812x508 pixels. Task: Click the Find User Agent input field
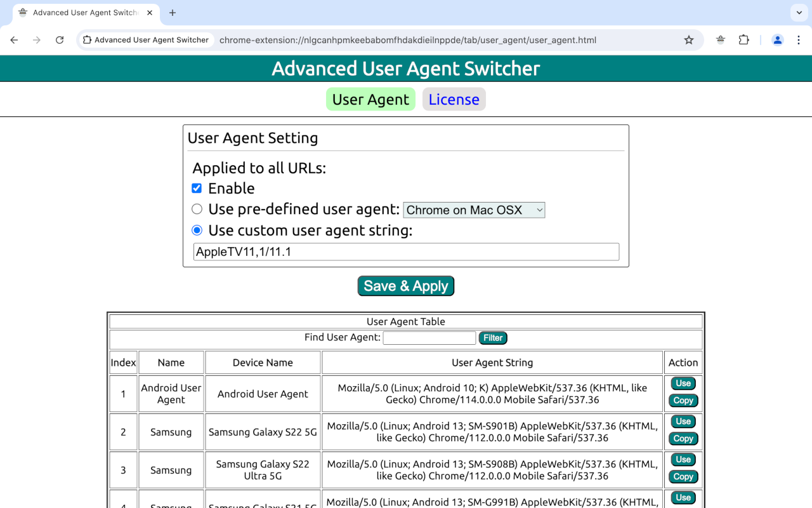[429, 337]
